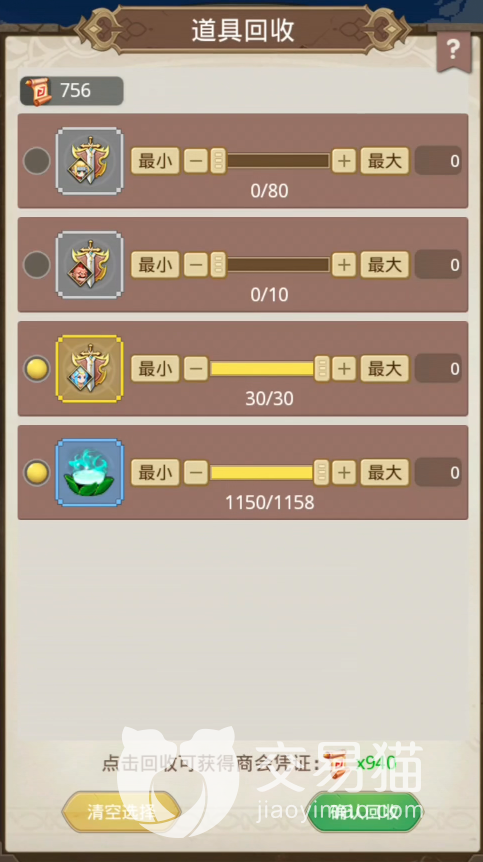Tap the merchant voucher scroll icon showing 756
This screenshot has height=862, width=483.
(x=39, y=91)
